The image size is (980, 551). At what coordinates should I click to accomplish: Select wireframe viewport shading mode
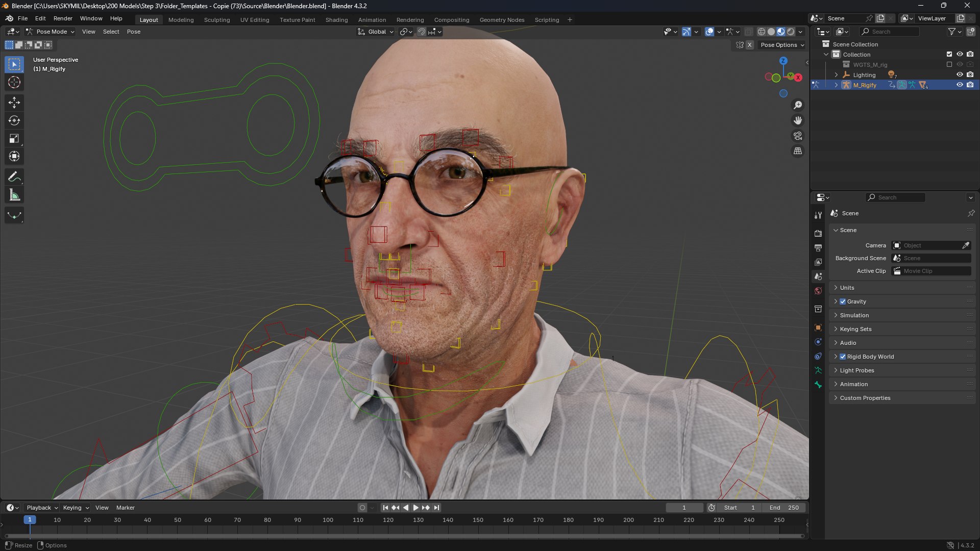(762, 32)
